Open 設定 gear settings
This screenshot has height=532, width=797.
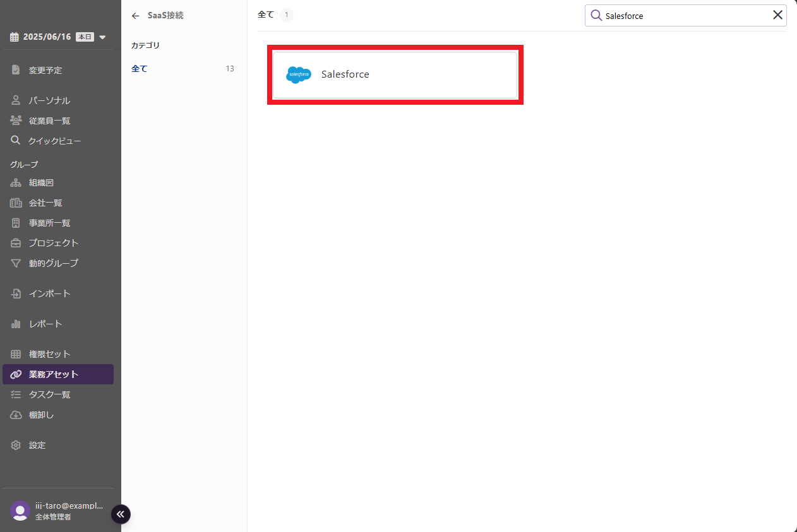pyautogui.click(x=37, y=445)
